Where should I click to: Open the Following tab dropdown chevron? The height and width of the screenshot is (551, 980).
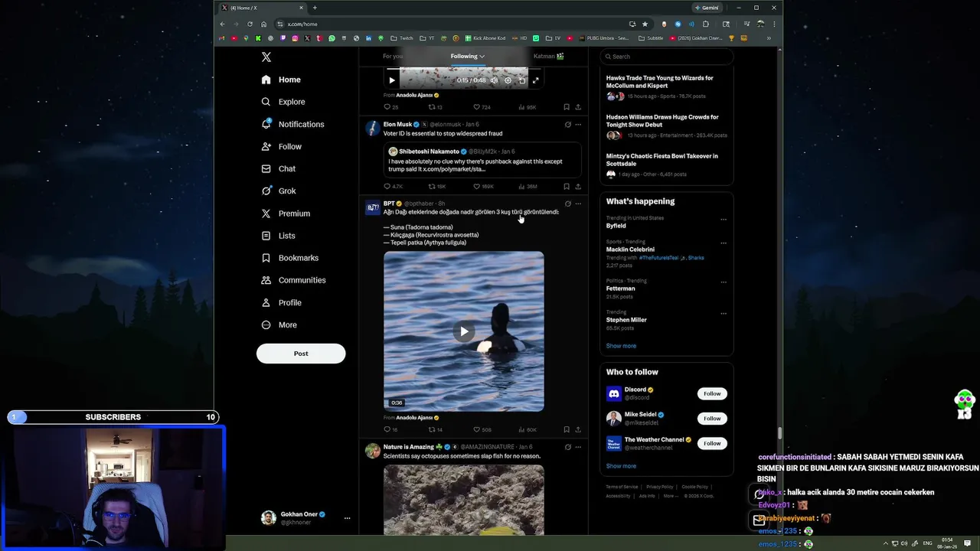point(482,56)
